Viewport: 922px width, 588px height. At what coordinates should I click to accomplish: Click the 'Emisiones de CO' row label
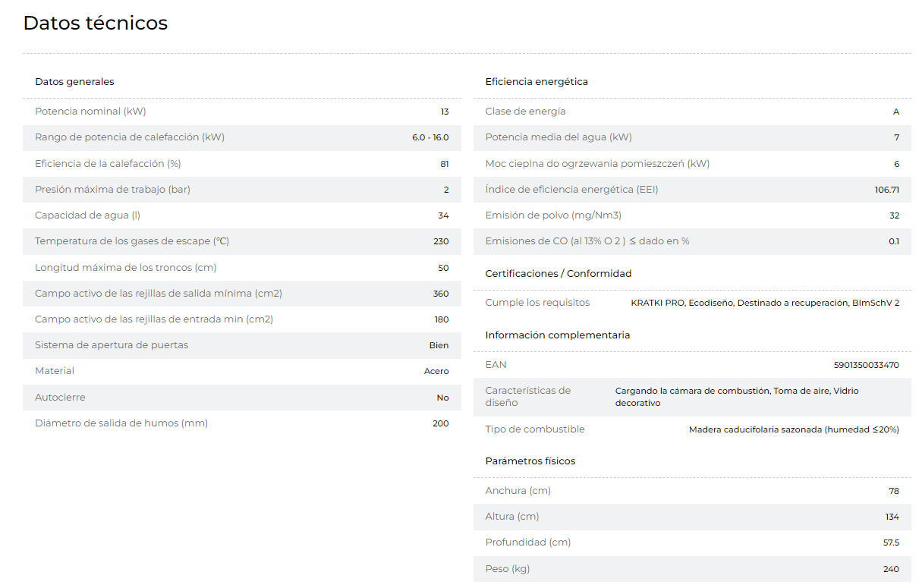click(x=587, y=241)
